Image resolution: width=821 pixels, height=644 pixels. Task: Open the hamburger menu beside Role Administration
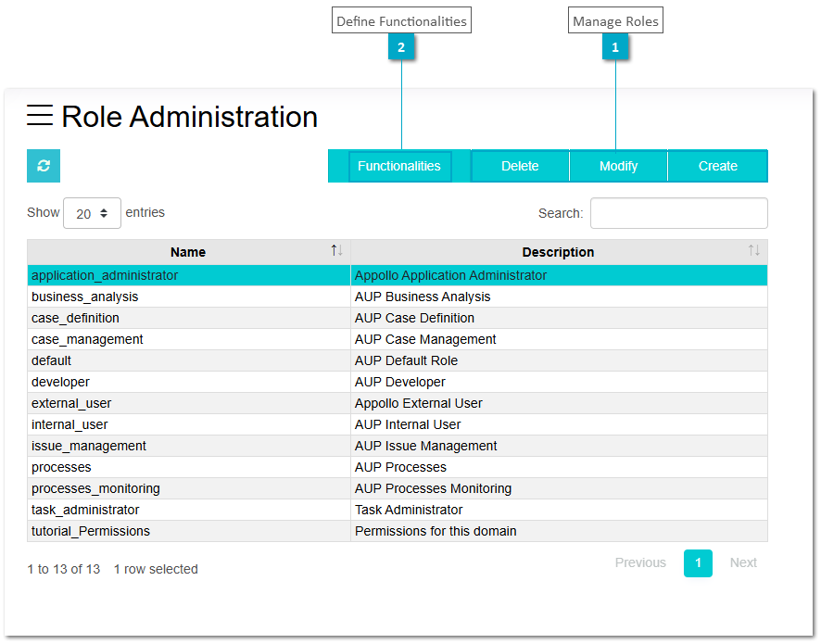[40, 115]
